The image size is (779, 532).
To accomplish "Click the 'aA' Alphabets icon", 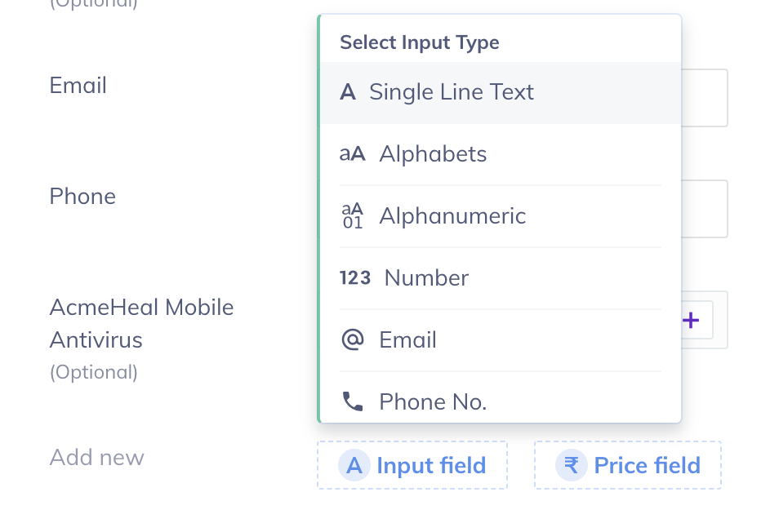I will pyautogui.click(x=352, y=154).
